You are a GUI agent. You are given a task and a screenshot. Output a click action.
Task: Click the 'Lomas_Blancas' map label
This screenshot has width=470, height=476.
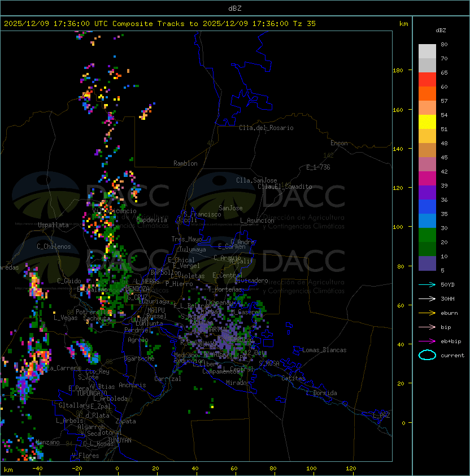tap(324, 350)
